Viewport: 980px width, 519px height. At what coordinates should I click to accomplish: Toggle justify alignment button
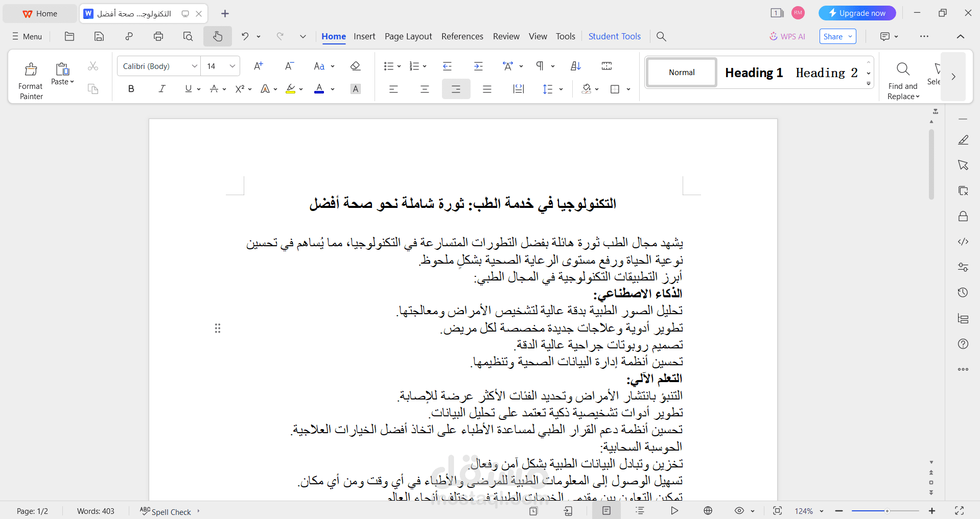(x=487, y=89)
